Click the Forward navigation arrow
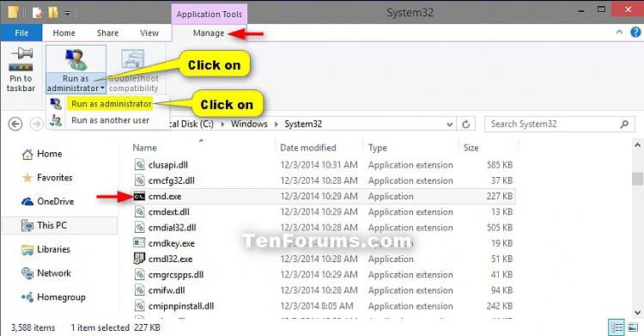Viewport: 644px width, 336px height. point(36,124)
